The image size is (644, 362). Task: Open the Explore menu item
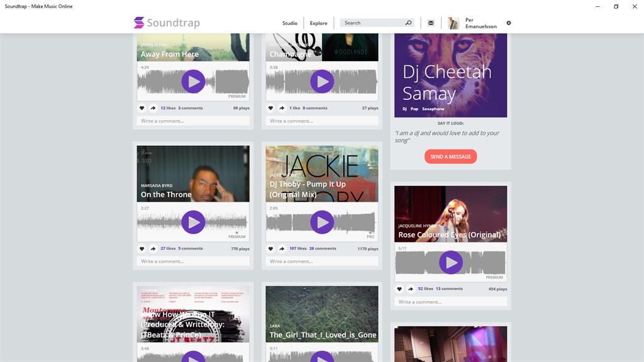tap(318, 23)
